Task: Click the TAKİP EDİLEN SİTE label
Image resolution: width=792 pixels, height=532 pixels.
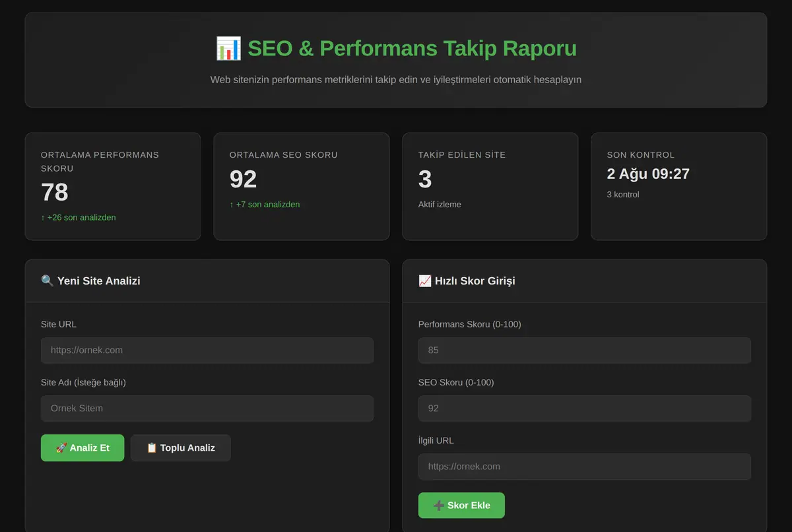Action: click(x=462, y=154)
